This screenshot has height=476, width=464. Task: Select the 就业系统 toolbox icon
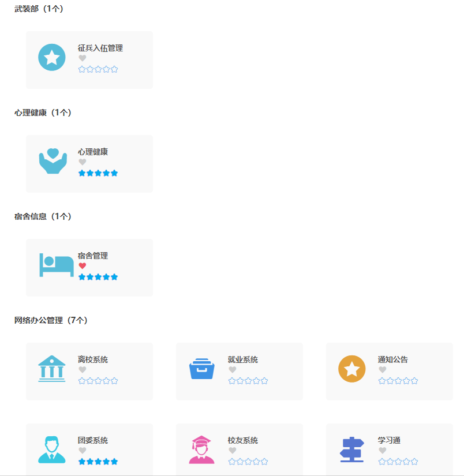point(202,369)
